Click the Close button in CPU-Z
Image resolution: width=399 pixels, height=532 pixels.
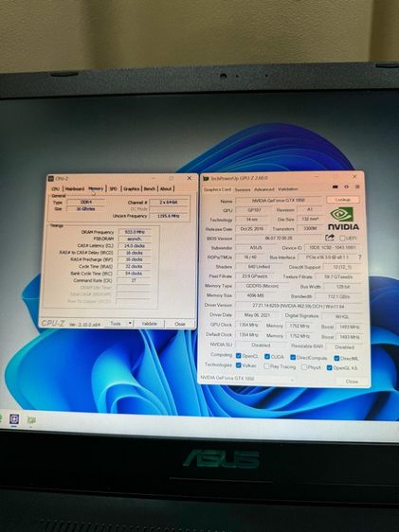180,324
